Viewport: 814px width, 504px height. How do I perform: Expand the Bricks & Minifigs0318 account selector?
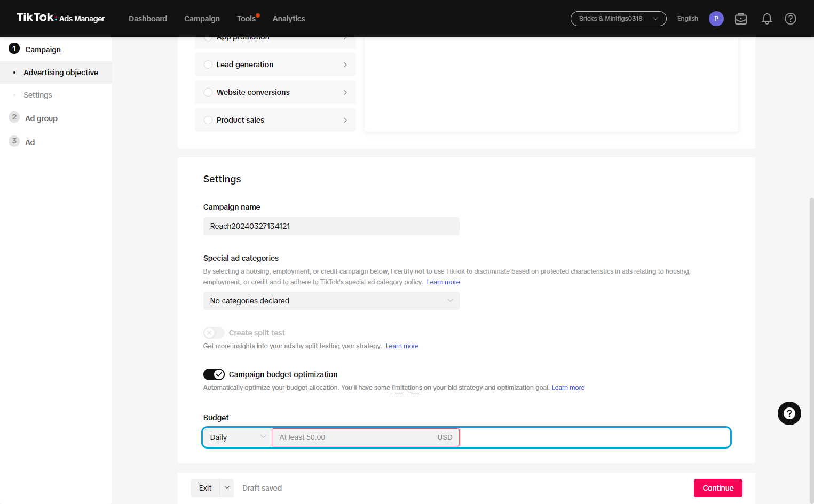tap(619, 19)
